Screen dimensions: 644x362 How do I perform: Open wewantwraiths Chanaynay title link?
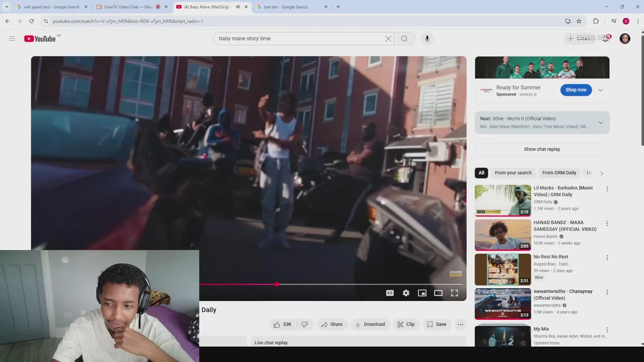[563, 295]
